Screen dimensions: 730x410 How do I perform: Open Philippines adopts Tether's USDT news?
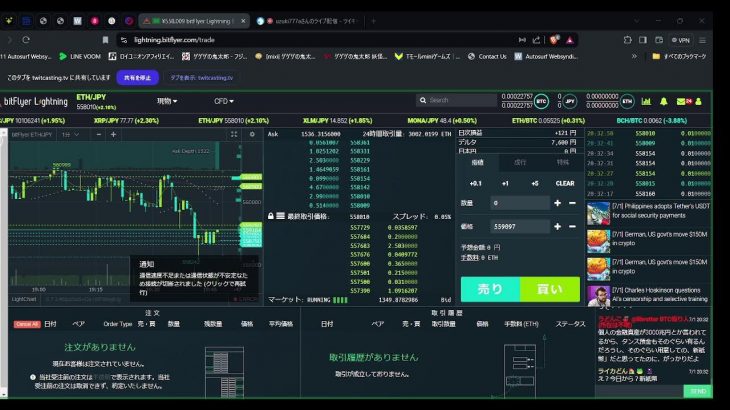[x=649, y=211]
